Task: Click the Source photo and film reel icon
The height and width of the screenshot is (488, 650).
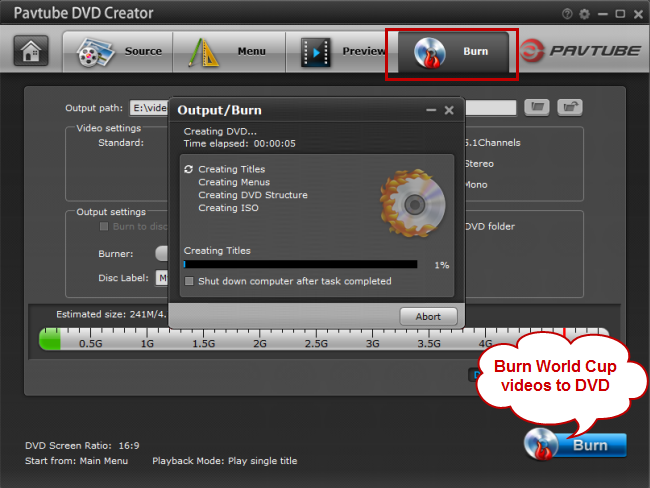Action: [x=95, y=52]
